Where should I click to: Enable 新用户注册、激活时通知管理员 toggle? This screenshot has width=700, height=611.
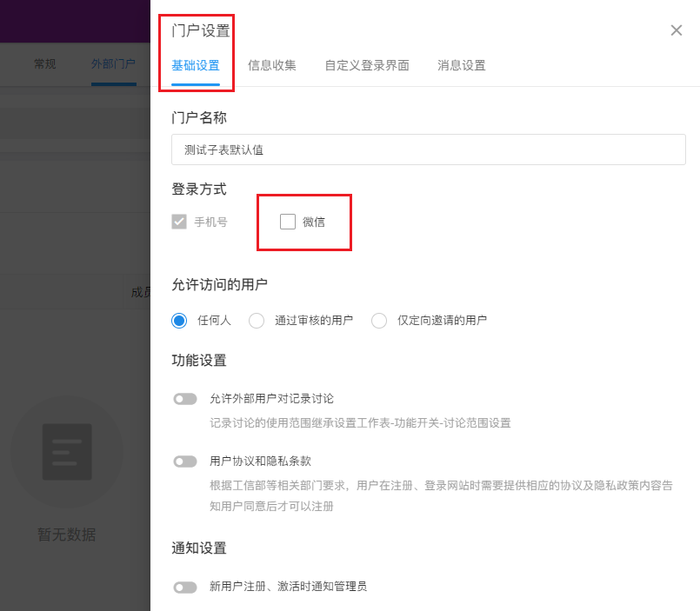tap(184, 588)
